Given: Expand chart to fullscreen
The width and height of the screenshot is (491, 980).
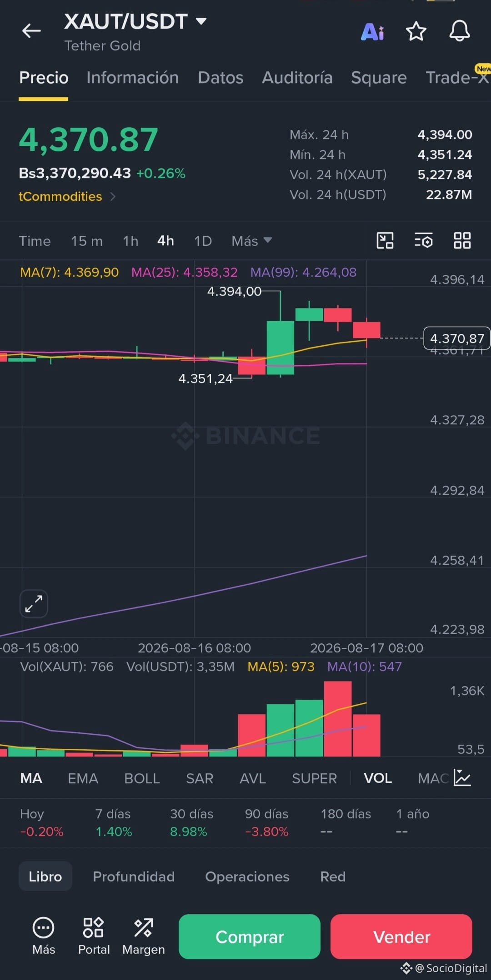Looking at the screenshot, I should (34, 604).
